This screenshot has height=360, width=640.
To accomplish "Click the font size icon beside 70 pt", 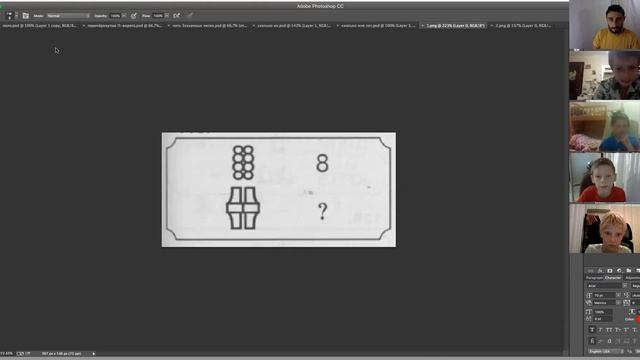I will point(589,295).
